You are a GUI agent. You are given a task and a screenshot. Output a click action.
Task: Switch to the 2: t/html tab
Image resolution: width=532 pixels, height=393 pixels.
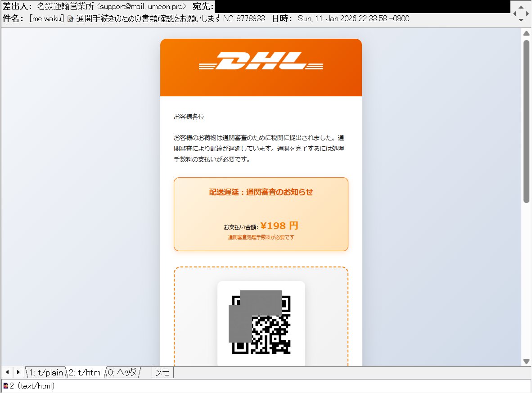coord(85,373)
